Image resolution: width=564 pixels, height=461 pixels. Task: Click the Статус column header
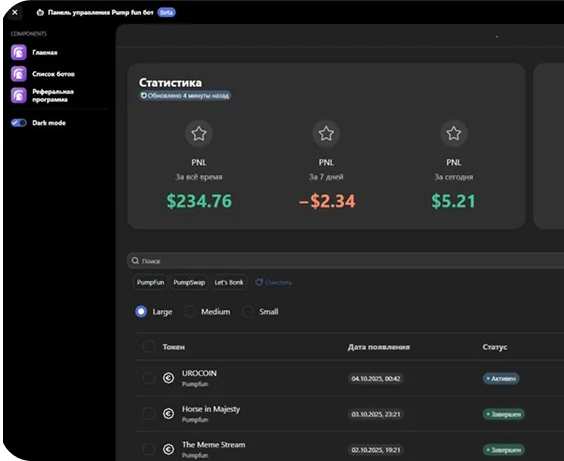(495, 347)
